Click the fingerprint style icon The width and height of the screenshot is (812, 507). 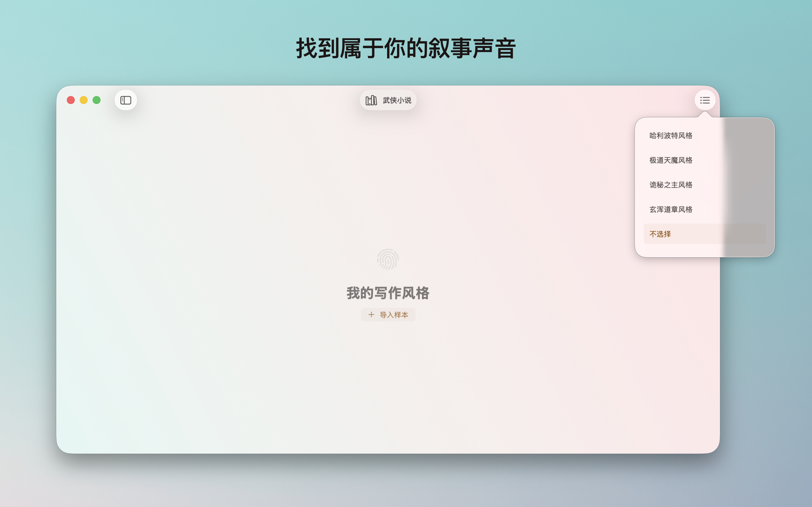pyautogui.click(x=388, y=259)
